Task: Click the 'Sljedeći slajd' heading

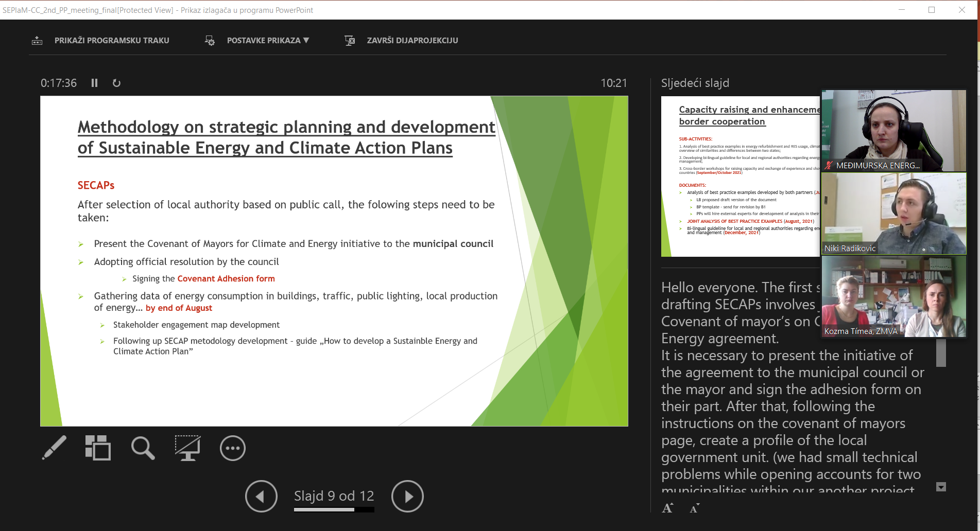Action: click(x=695, y=83)
